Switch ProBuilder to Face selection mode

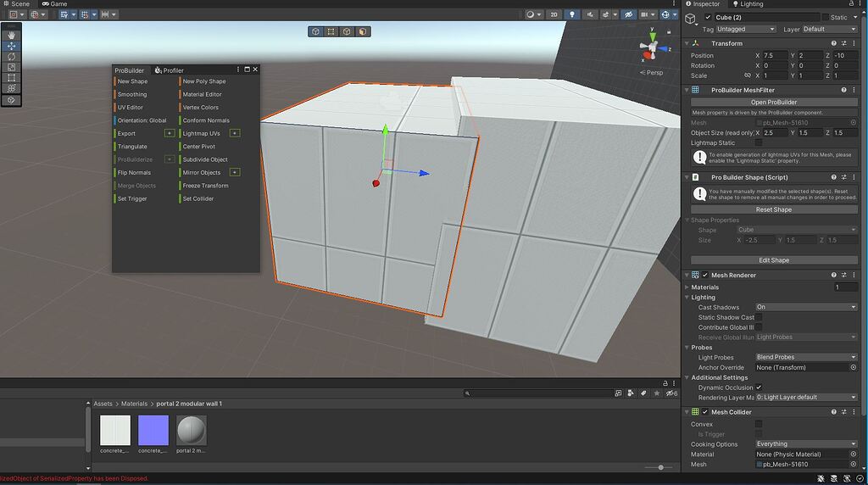tap(362, 31)
